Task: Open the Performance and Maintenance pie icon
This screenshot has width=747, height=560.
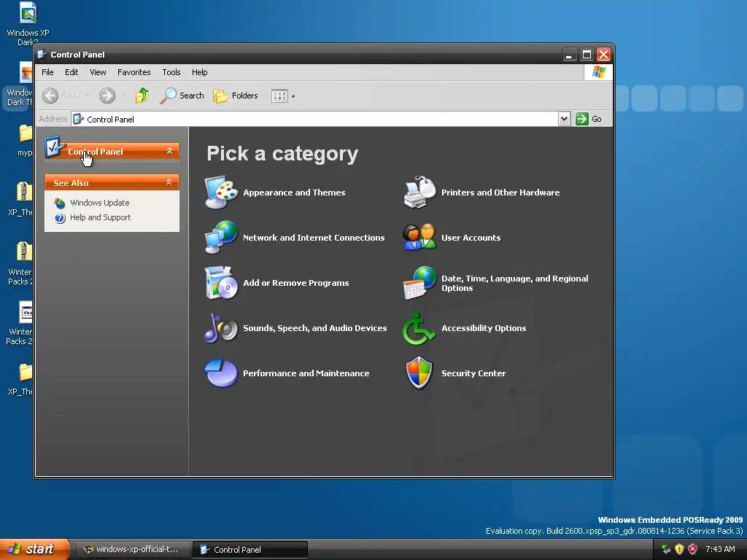Action: click(x=221, y=373)
